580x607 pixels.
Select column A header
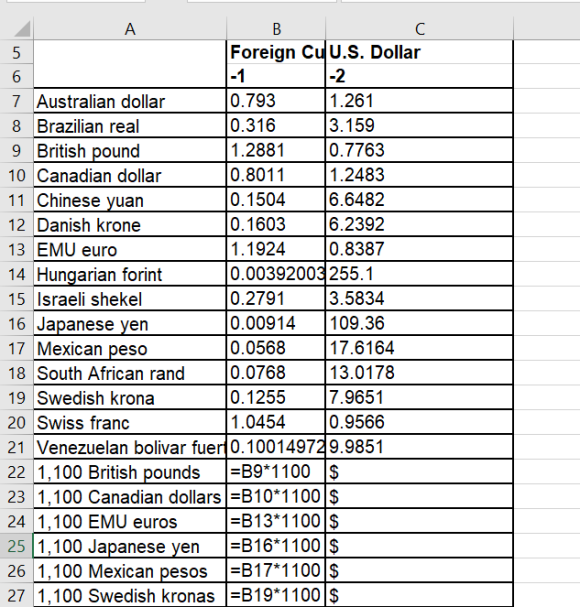(x=130, y=29)
